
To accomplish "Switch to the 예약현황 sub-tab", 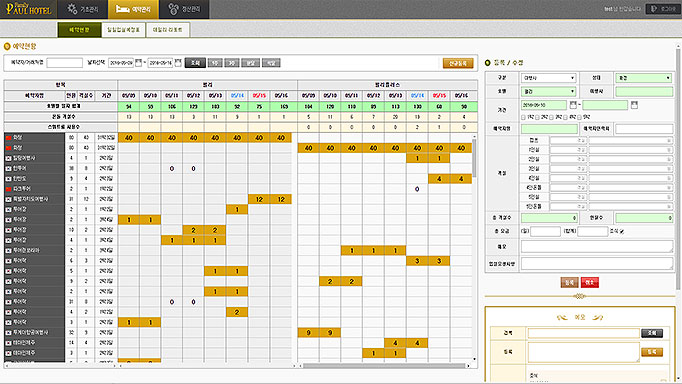I will pos(79,30).
